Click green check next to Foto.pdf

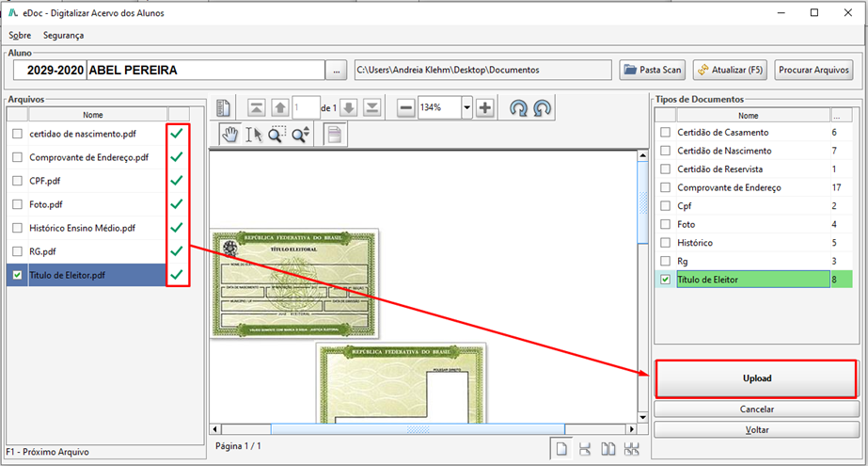tap(177, 204)
